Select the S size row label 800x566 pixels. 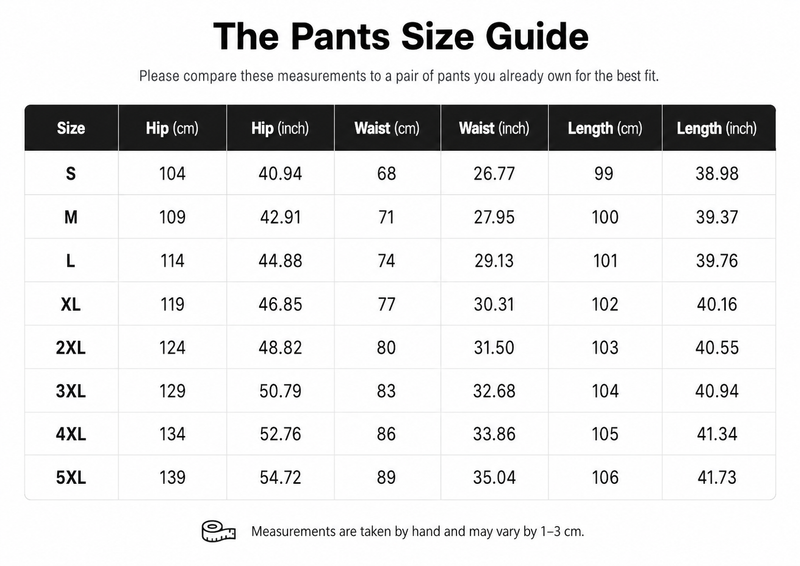pos(71,174)
